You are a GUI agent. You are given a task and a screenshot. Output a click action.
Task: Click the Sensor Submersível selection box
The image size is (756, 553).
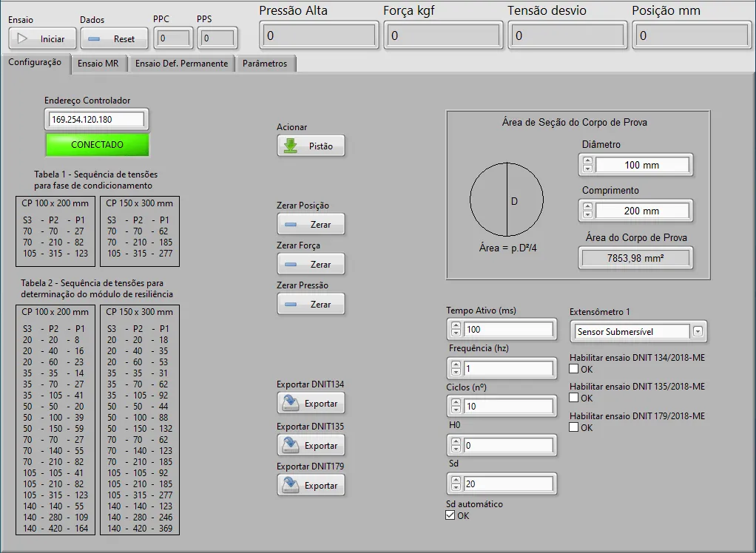[632, 331]
